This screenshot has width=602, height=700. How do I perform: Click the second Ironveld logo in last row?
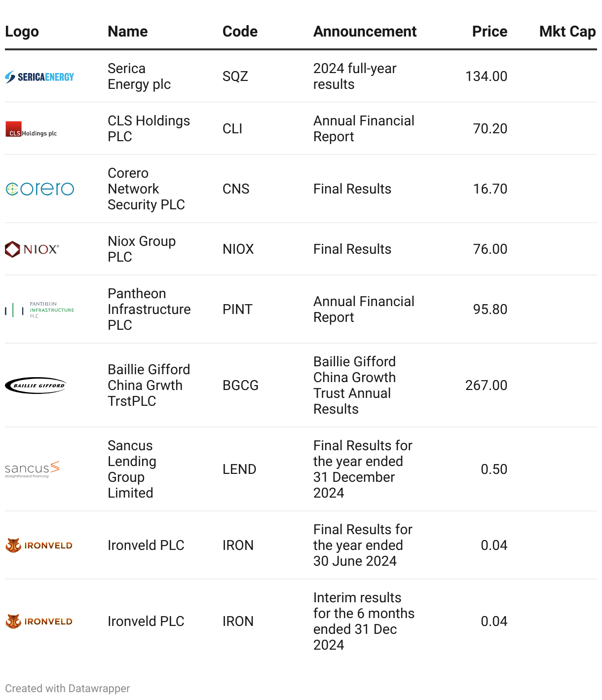(x=39, y=622)
